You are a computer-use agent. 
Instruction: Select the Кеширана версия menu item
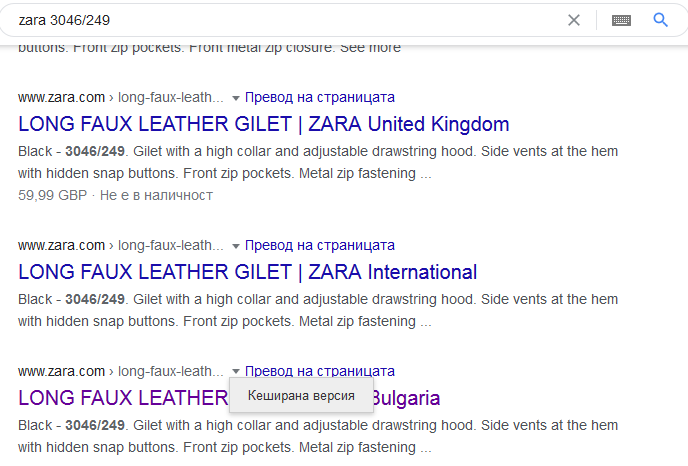pos(301,396)
